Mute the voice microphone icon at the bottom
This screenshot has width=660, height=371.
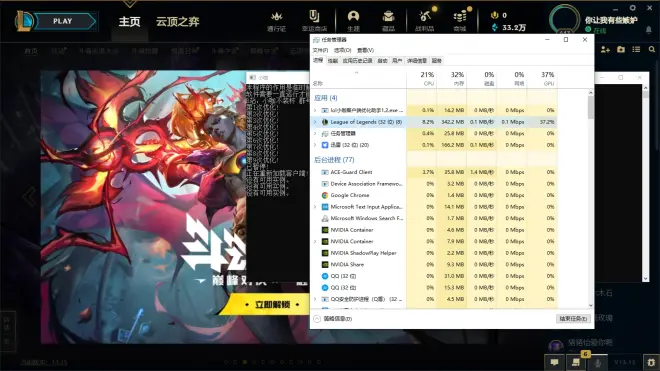click(597, 362)
